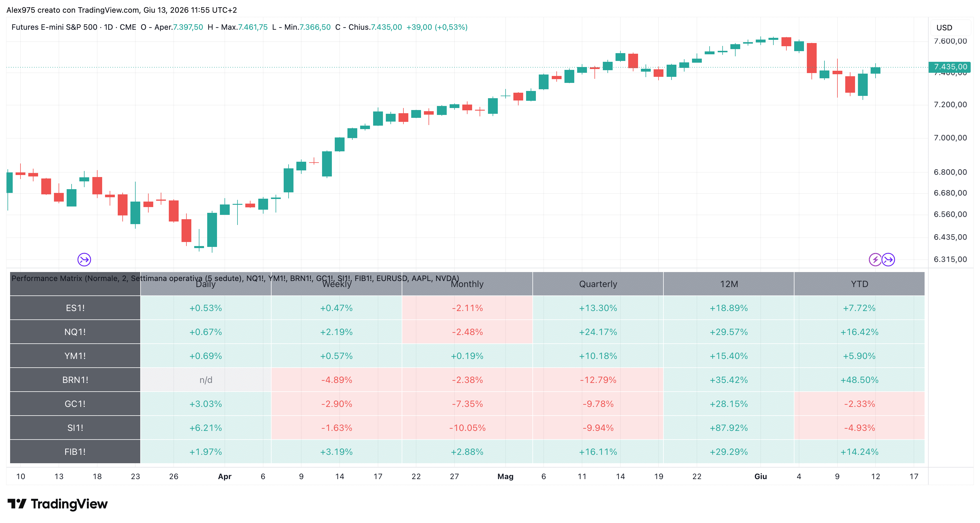Click the FIB1! quarterly cell +16.11%

pyautogui.click(x=598, y=452)
